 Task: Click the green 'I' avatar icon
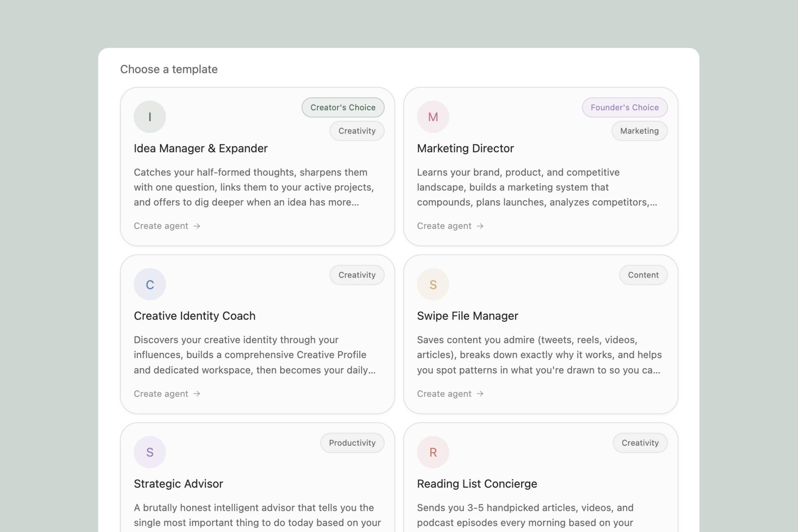click(150, 117)
